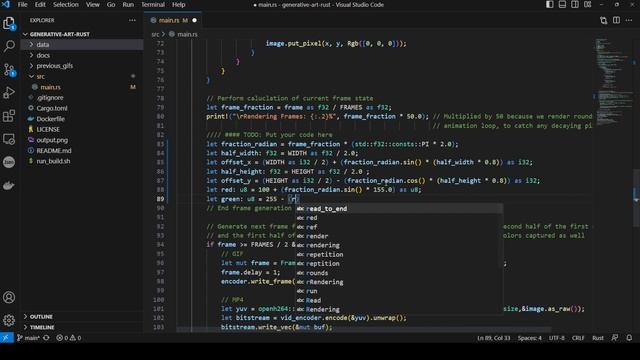The image size is (640, 360).
Task: Click the feedback icon in status bar
Action: coord(615,338)
